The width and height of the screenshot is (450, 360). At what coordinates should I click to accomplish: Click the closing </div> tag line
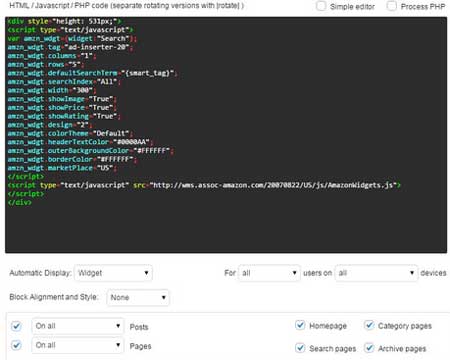(x=20, y=202)
